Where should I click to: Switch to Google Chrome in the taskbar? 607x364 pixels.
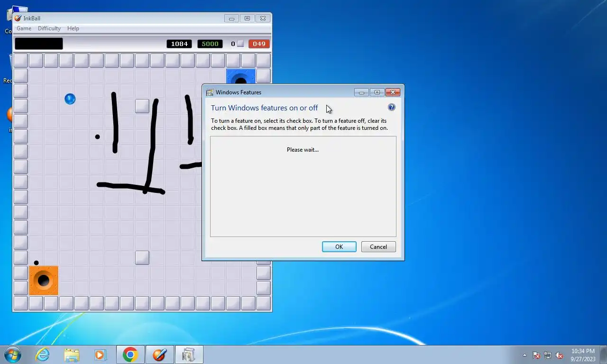click(x=130, y=355)
